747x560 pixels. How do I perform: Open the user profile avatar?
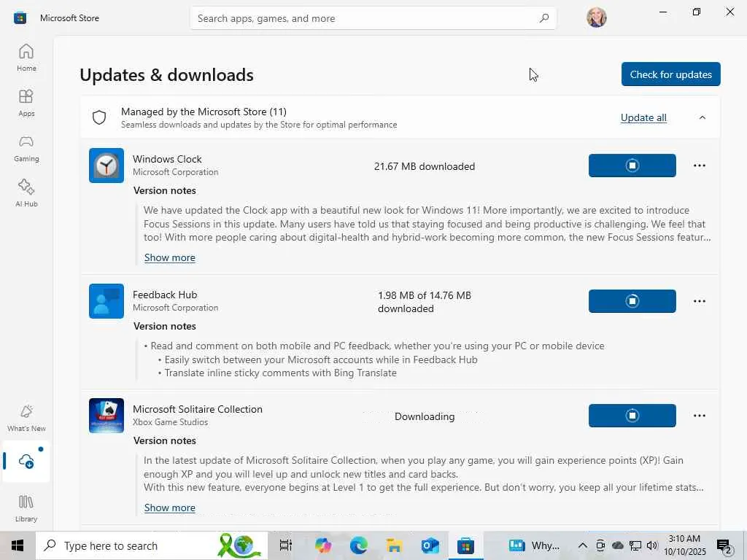tap(597, 17)
